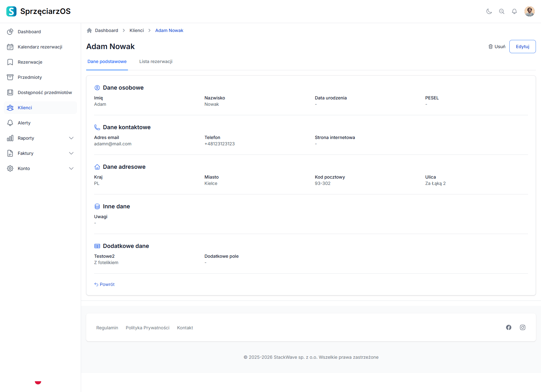Open search using the magnifier icon
The image size is (541, 392).
pyautogui.click(x=502, y=11)
